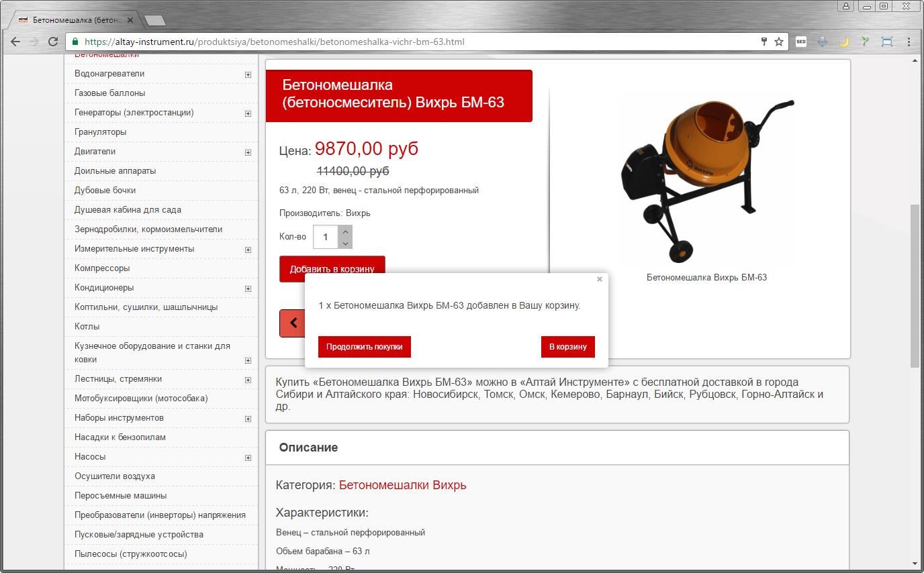Image resolution: width=924 pixels, height=573 pixels.
Task: Open Мотобуксировщики (мотособака) link
Action: coord(141,399)
